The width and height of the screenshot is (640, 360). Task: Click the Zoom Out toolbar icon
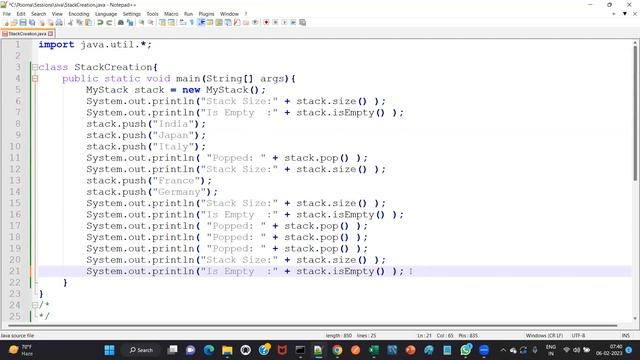[151, 22]
